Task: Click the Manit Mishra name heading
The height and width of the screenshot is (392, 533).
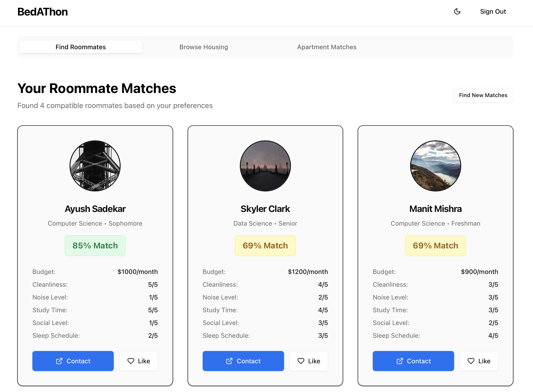Action: [x=435, y=209]
